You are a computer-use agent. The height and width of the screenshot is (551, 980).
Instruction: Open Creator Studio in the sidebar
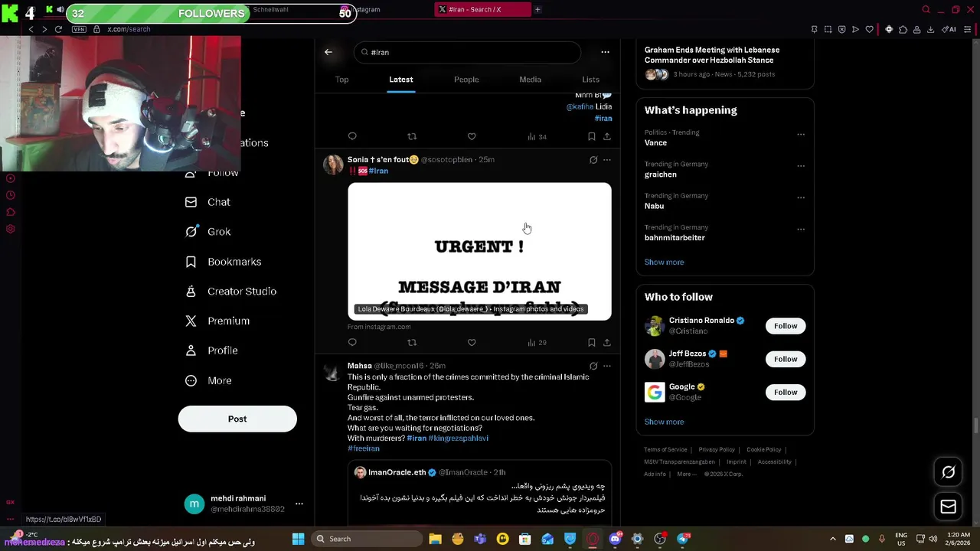tap(231, 291)
